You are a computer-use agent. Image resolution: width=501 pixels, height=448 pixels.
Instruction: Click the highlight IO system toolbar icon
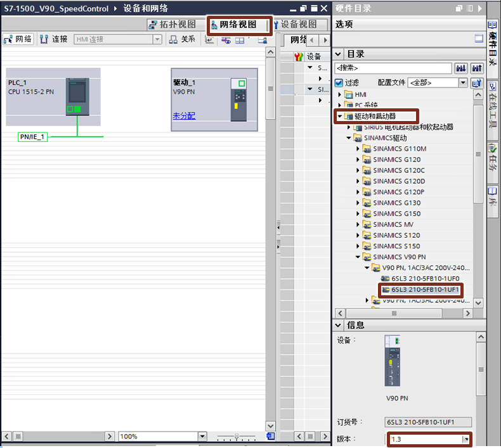pos(226,40)
